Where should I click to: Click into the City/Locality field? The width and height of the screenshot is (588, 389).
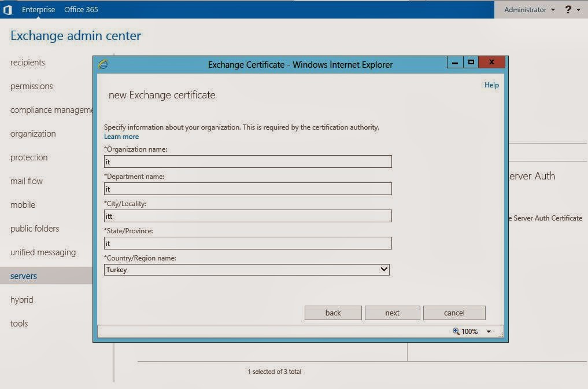coord(247,216)
